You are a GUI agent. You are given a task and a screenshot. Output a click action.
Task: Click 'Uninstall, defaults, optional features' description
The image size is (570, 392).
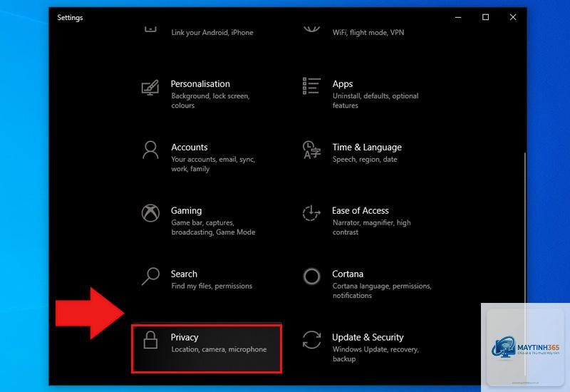pyautogui.click(x=375, y=100)
